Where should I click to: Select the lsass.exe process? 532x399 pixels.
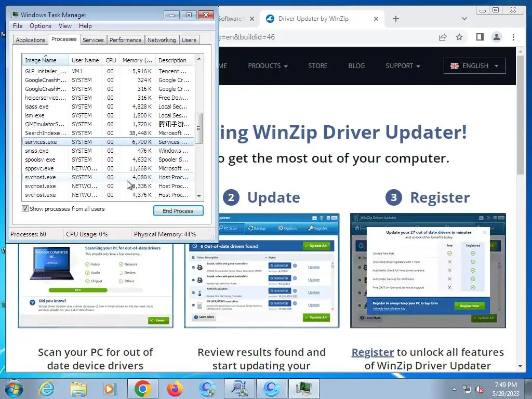[108, 107]
